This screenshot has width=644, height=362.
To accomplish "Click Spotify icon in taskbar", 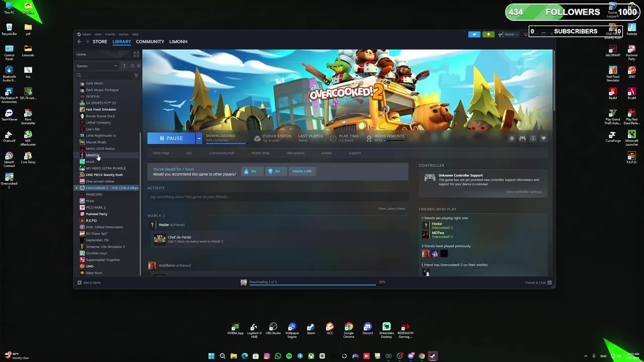I will [x=289, y=356].
